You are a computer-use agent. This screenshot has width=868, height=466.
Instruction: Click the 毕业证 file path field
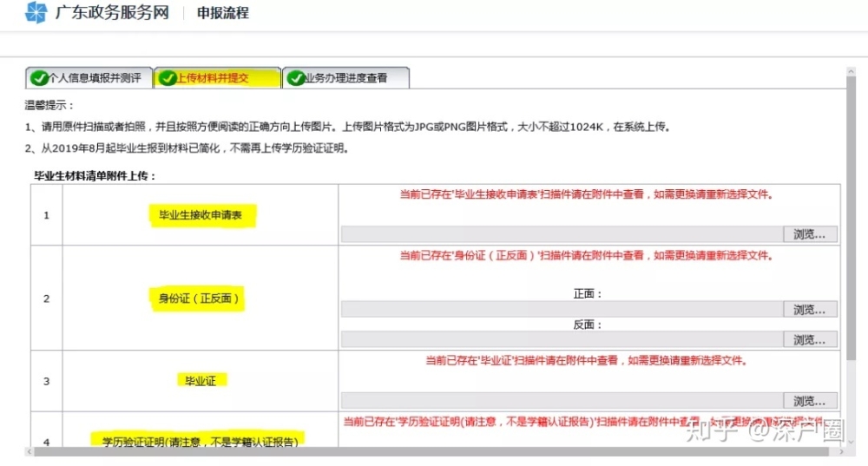click(562, 401)
